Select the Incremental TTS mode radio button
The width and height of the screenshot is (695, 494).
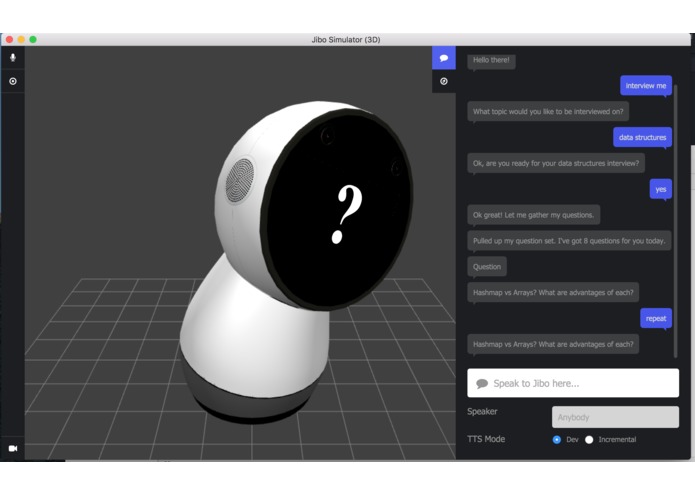point(589,440)
